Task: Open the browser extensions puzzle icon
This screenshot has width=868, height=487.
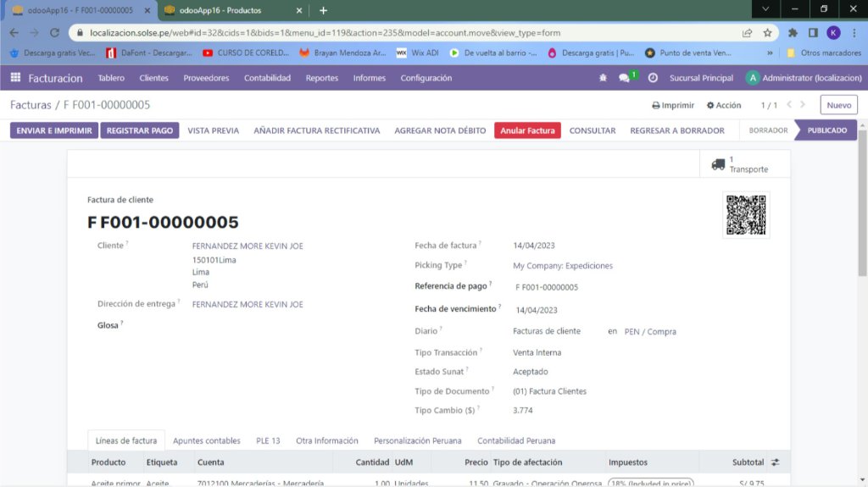Action: pos(793,33)
